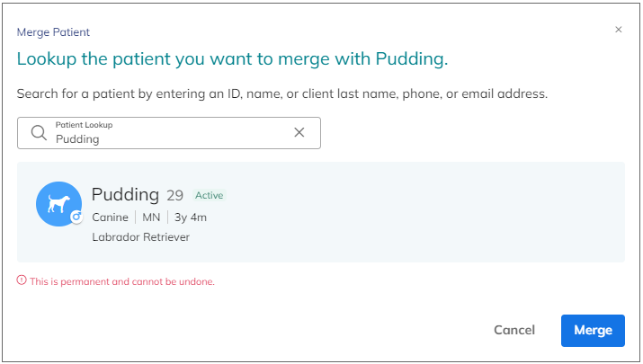643x364 pixels.
Task: Click the MN sex status label
Action: [x=151, y=218]
